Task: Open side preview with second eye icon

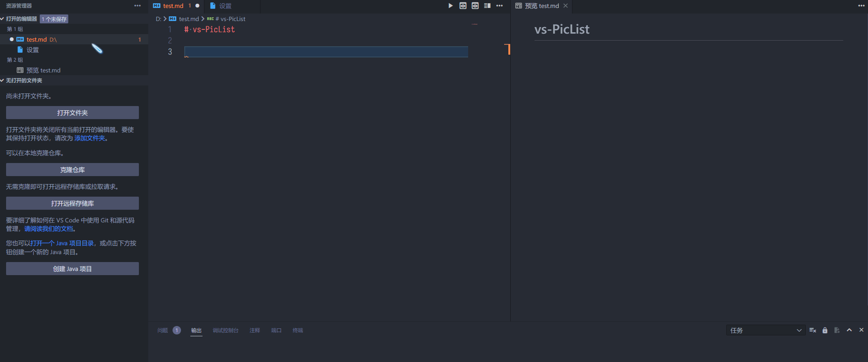Action: (475, 6)
